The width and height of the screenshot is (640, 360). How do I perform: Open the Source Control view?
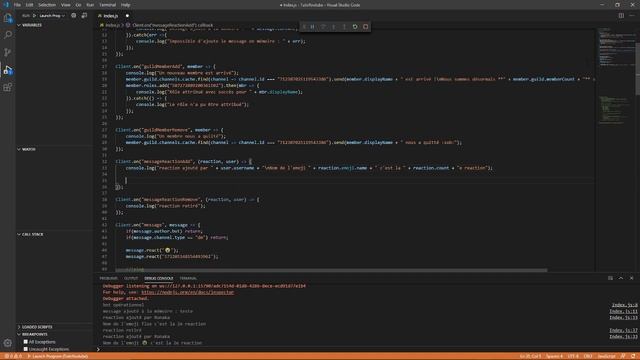(8, 52)
